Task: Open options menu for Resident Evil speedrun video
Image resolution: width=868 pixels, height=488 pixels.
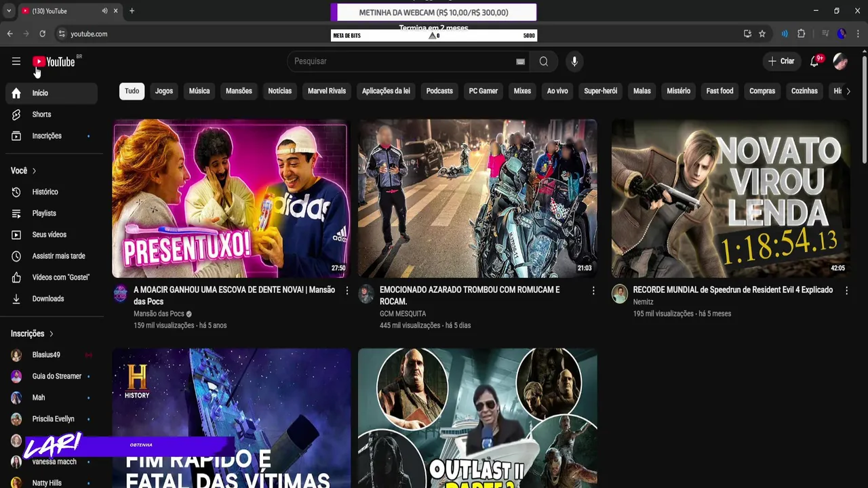Action: point(846,291)
